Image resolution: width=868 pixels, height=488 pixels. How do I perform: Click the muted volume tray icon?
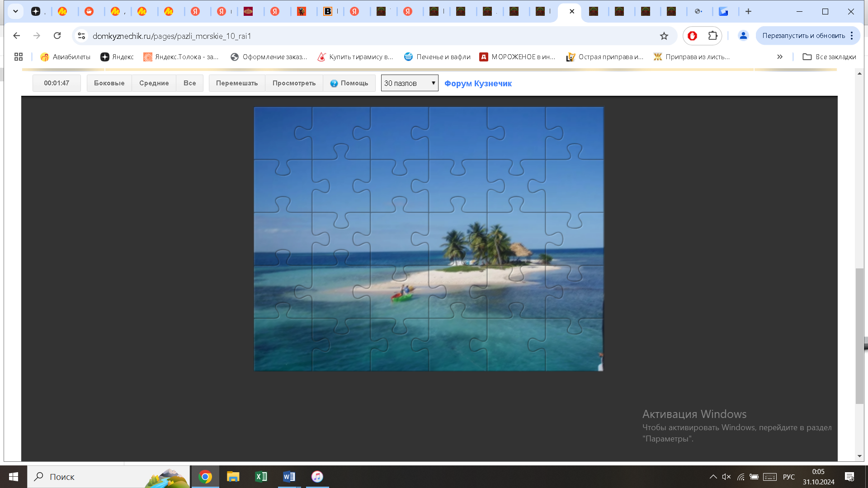[726, 477]
